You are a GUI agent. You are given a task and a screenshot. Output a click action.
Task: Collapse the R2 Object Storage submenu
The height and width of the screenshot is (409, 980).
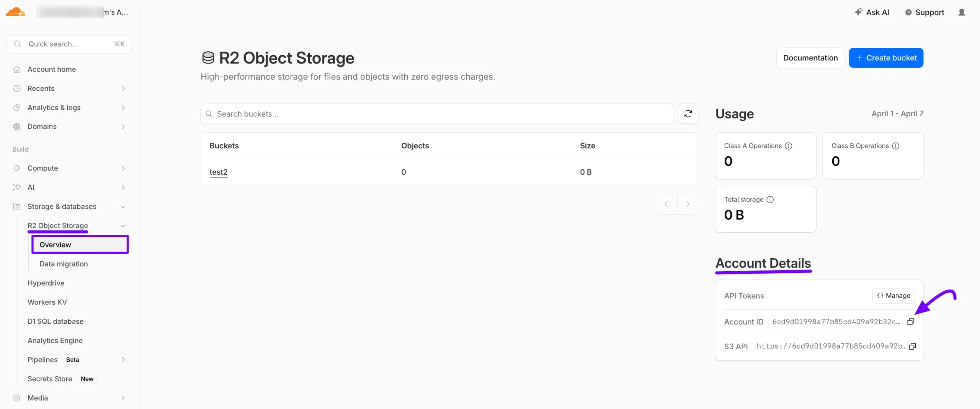[x=123, y=226]
